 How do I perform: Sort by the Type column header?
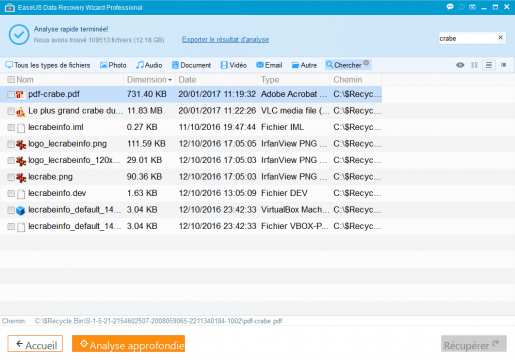(x=270, y=80)
